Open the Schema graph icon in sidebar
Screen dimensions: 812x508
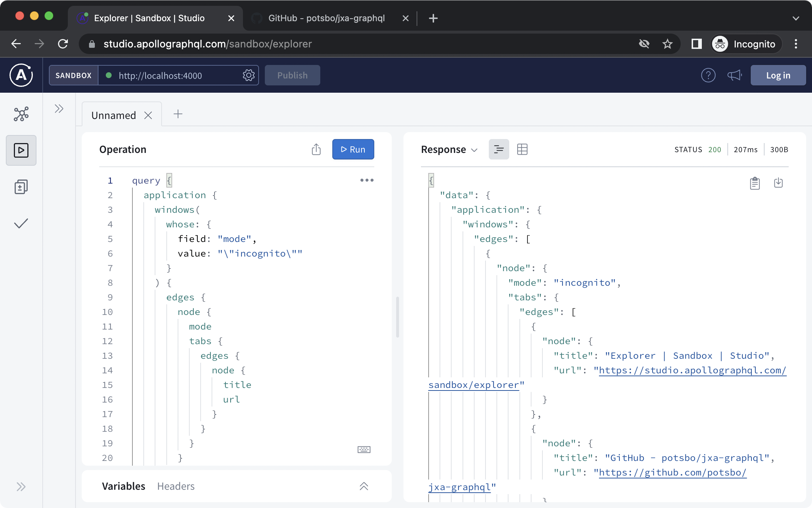pyautogui.click(x=21, y=114)
